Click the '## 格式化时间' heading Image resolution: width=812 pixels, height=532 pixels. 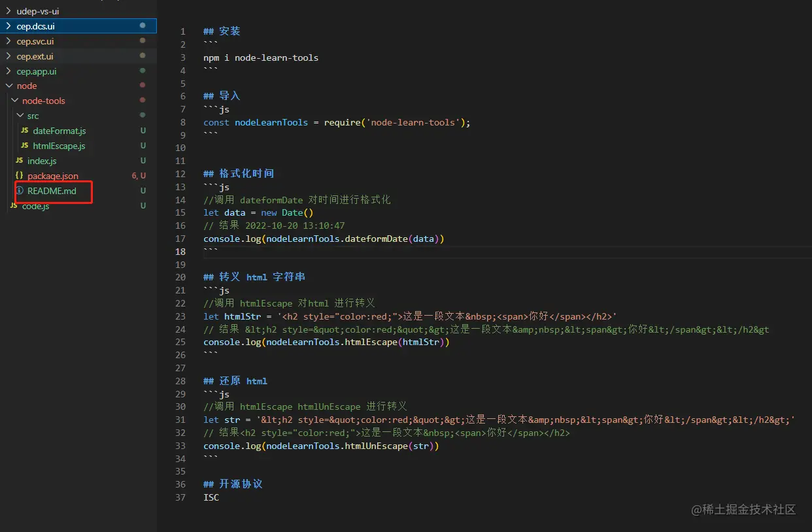pos(239,174)
